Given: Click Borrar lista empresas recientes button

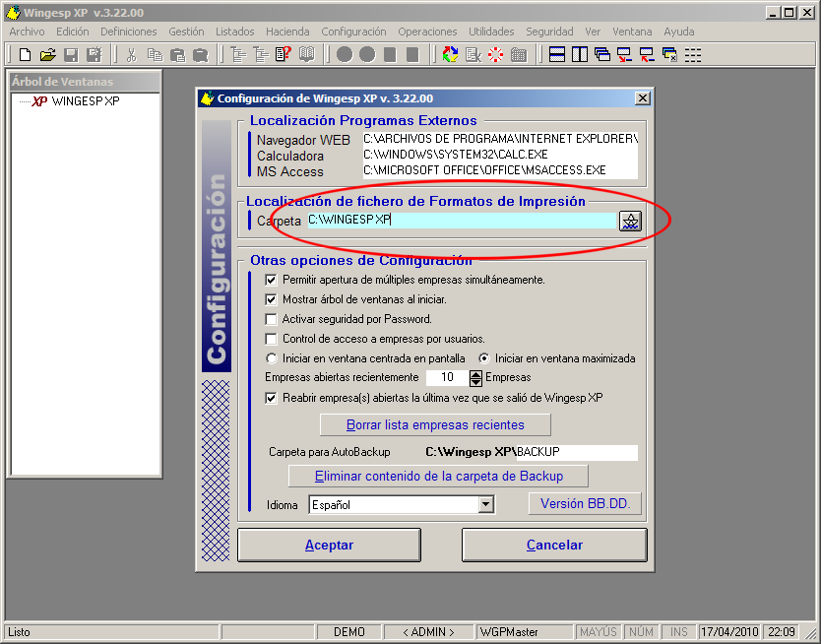Looking at the screenshot, I should click(435, 425).
